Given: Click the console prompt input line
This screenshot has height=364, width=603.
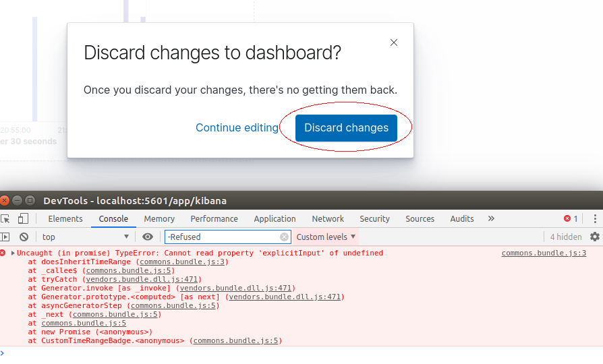Looking at the screenshot, I should tap(301, 353).
